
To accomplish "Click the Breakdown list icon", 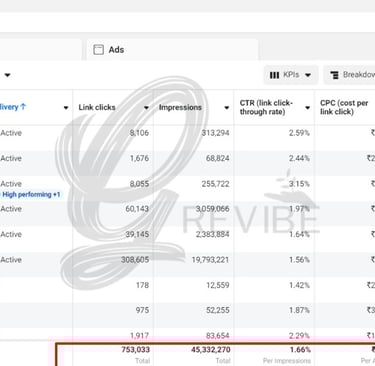I will click(335, 75).
